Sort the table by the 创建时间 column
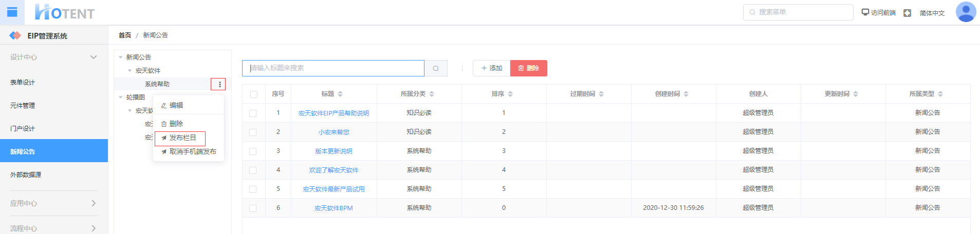The width and height of the screenshot is (980, 234). [686, 94]
